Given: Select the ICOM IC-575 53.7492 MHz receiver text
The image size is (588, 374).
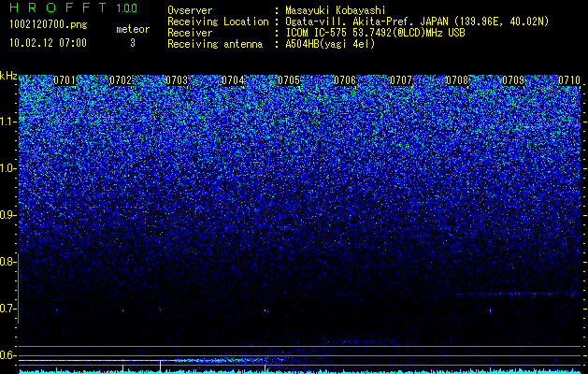Looking at the screenshot, I should (x=375, y=33).
